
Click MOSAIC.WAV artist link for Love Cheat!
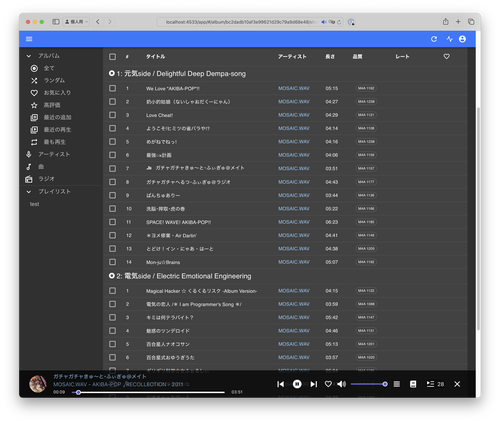coord(294,115)
